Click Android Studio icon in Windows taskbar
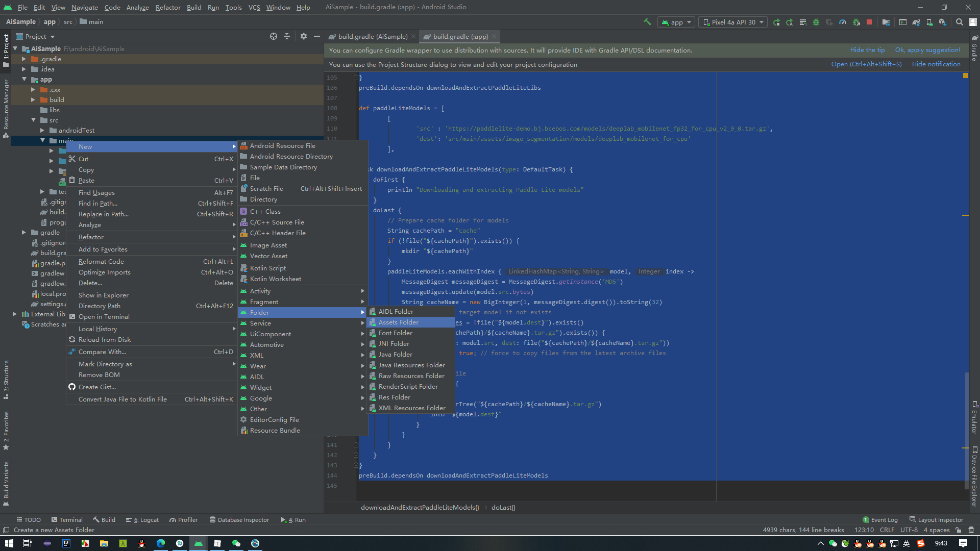980x551 pixels. click(x=199, y=543)
